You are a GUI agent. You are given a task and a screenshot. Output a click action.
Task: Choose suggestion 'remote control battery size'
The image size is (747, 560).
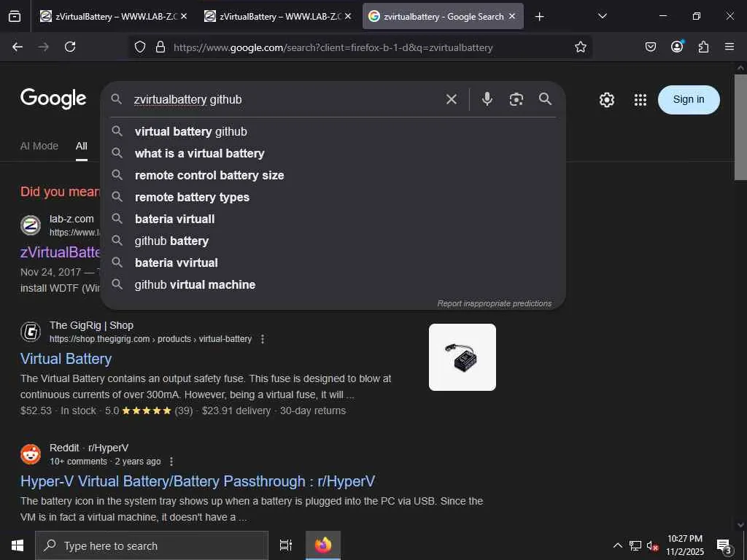pyautogui.click(x=333, y=175)
